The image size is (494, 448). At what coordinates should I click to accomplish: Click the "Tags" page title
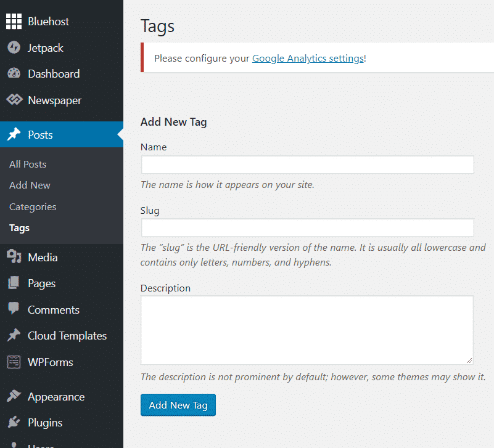(157, 26)
